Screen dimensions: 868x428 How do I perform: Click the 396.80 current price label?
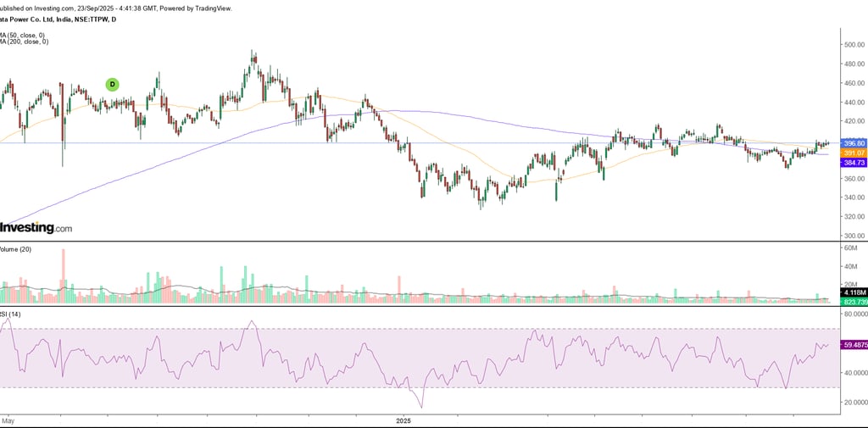click(854, 143)
